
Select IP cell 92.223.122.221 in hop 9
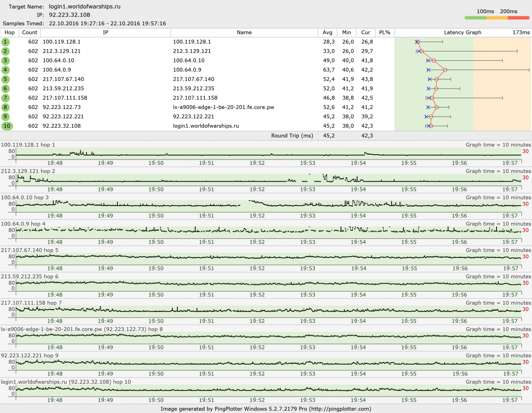pyautogui.click(x=63, y=116)
